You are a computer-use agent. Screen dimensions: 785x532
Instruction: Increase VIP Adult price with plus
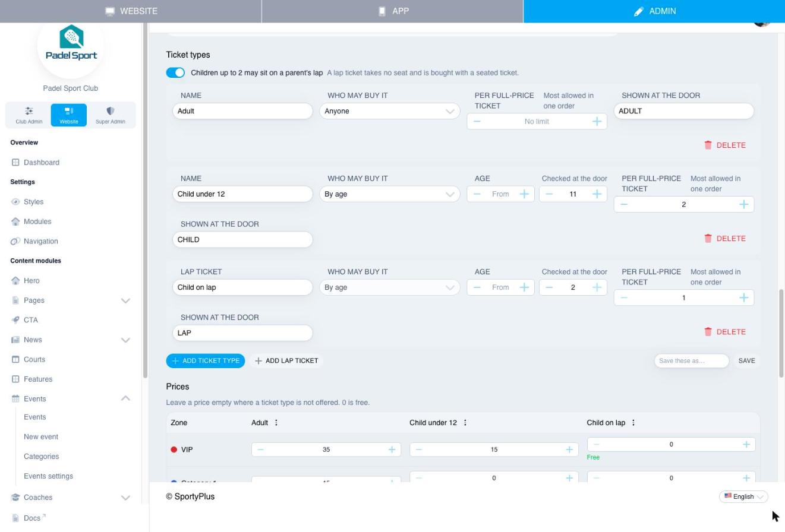point(392,449)
